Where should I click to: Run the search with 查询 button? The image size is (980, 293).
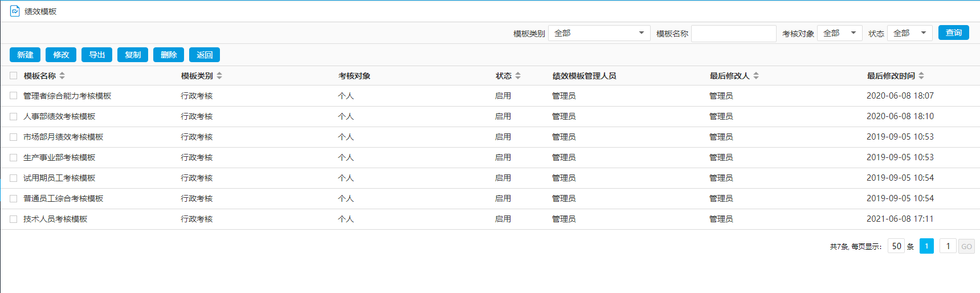[x=953, y=33]
